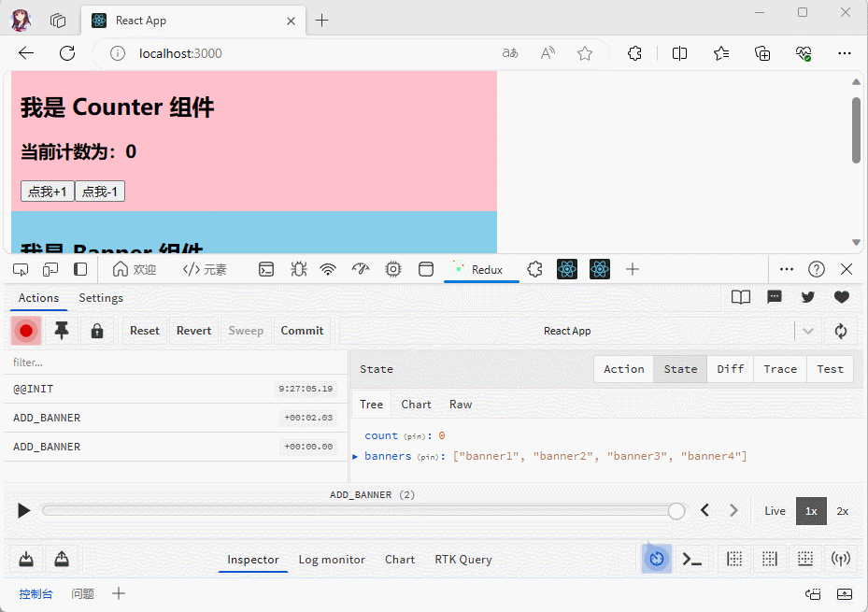Open the React App instance dropdown arrow
This screenshot has width=868, height=612.
(807, 331)
